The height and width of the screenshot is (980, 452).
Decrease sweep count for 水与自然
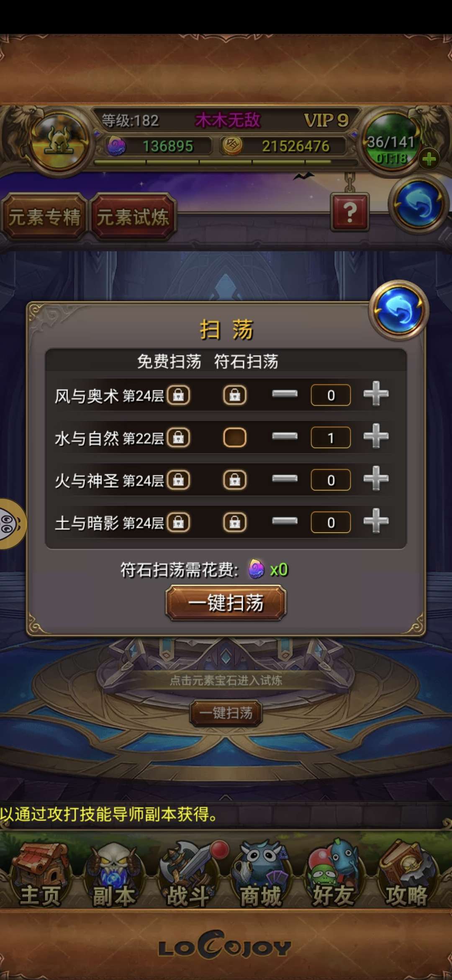tap(285, 436)
